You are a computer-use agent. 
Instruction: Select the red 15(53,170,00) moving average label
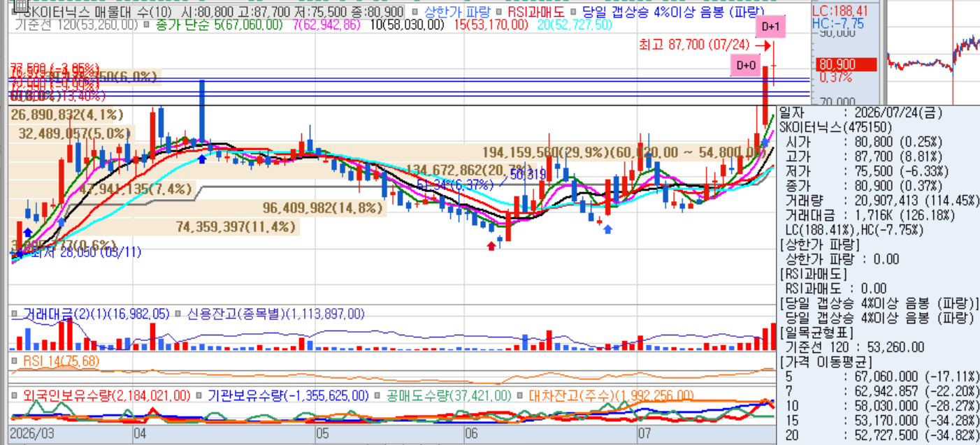click(491, 24)
